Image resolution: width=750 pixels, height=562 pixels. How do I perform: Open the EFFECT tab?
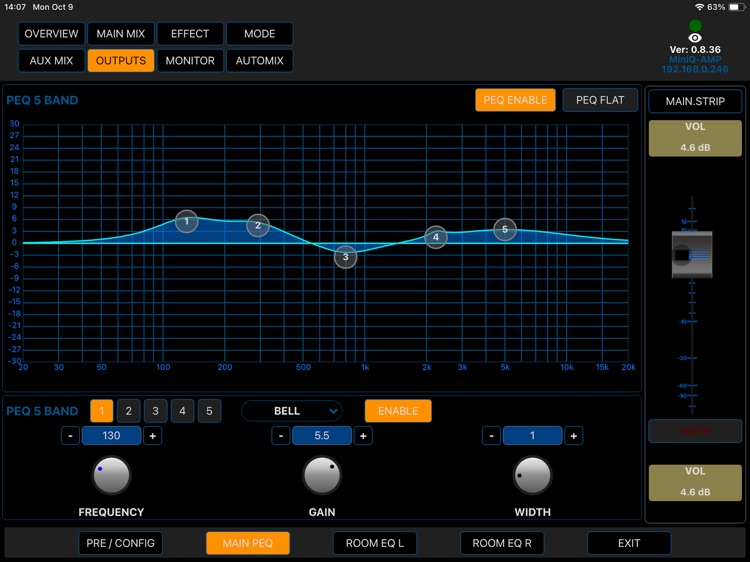[x=190, y=34]
